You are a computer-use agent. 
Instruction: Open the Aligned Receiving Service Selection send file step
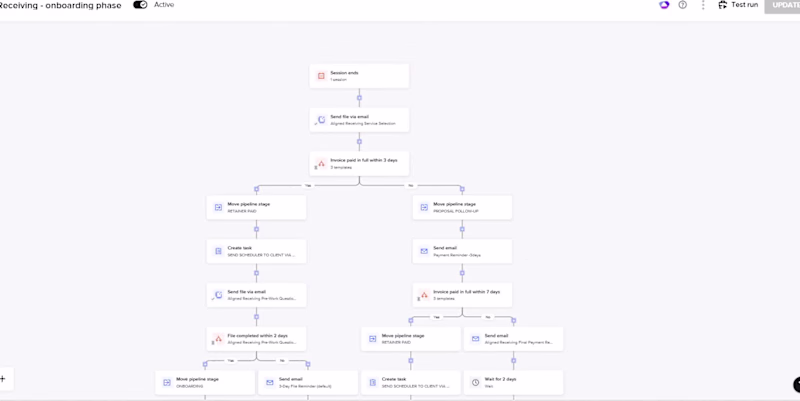(359, 120)
